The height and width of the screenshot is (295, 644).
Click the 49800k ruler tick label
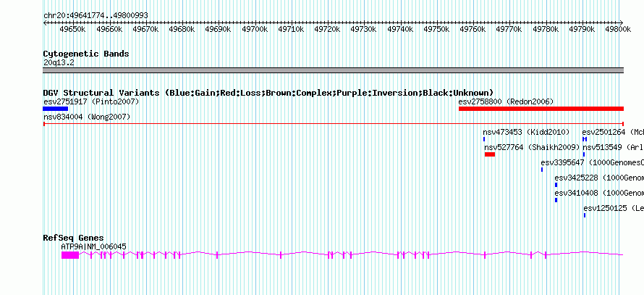(618, 29)
